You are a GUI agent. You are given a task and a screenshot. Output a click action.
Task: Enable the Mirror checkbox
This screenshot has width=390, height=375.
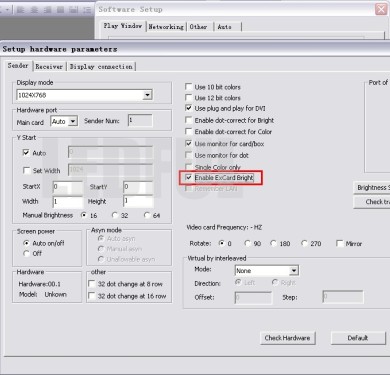tap(340, 244)
